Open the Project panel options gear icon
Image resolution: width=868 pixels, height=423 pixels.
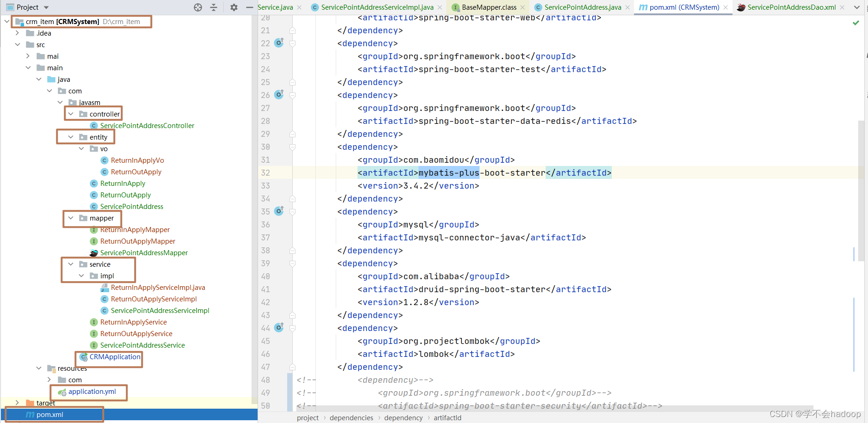coord(234,7)
